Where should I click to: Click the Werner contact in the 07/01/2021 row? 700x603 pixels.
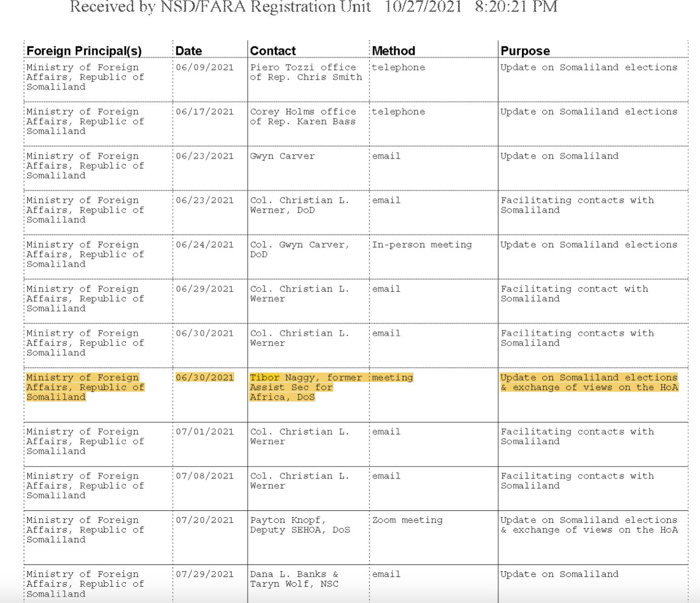coord(300,436)
